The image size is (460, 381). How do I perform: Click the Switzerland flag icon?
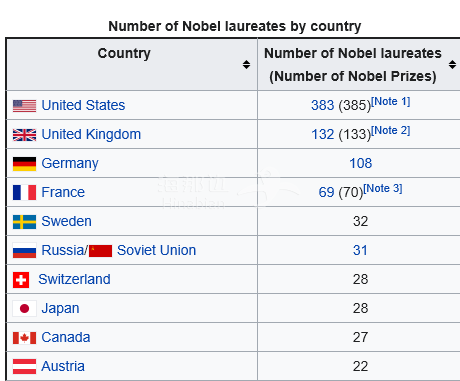pos(21,280)
